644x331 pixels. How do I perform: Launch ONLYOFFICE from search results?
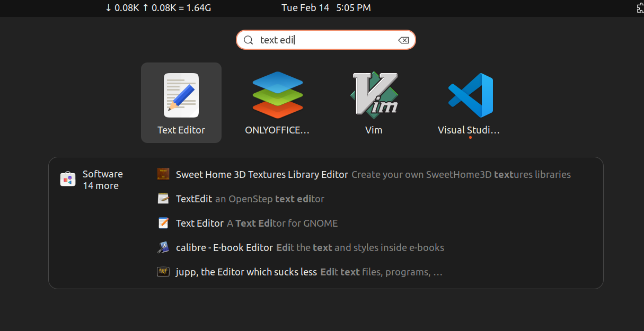[x=277, y=96]
